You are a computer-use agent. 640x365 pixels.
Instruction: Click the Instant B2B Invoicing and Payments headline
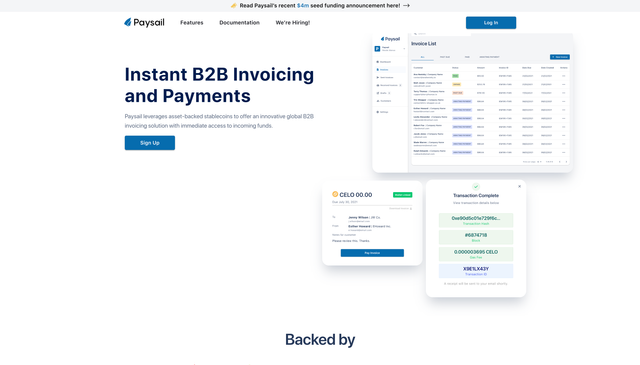[x=219, y=85]
